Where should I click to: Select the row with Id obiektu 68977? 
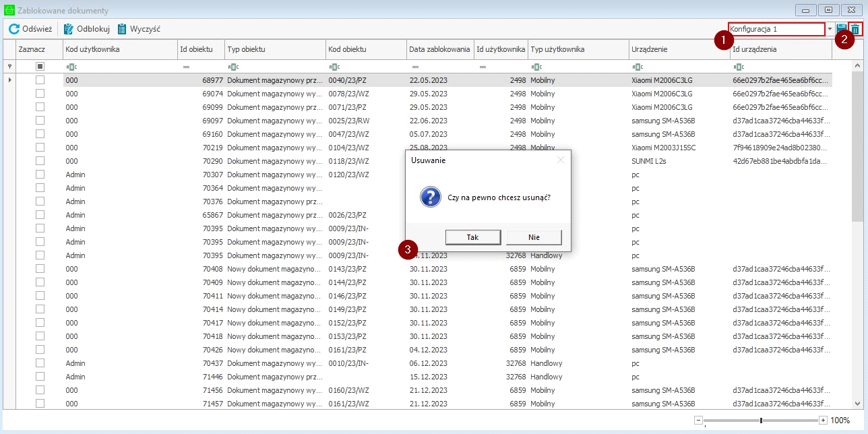[x=447, y=80]
